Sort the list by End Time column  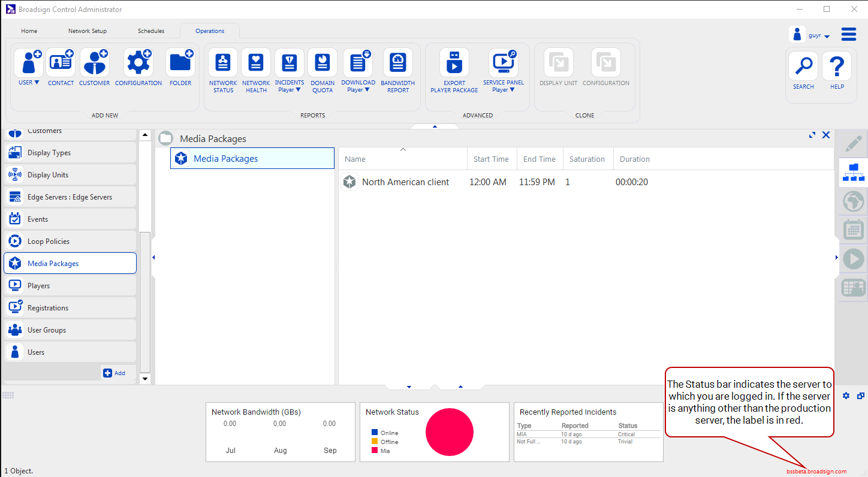coord(540,159)
